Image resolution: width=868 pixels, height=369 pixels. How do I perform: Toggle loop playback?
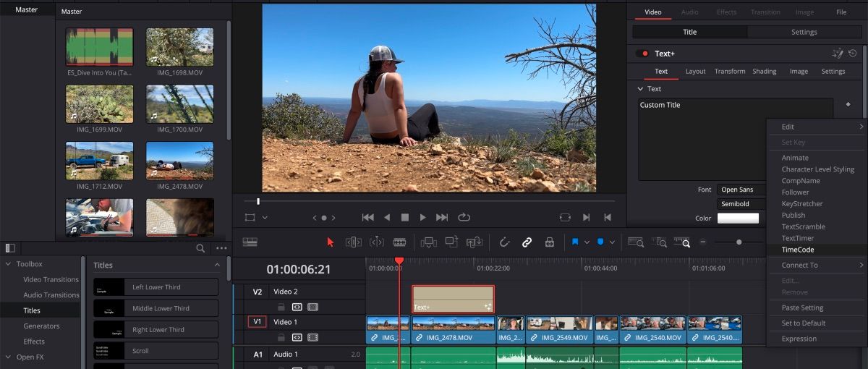(x=464, y=217)
